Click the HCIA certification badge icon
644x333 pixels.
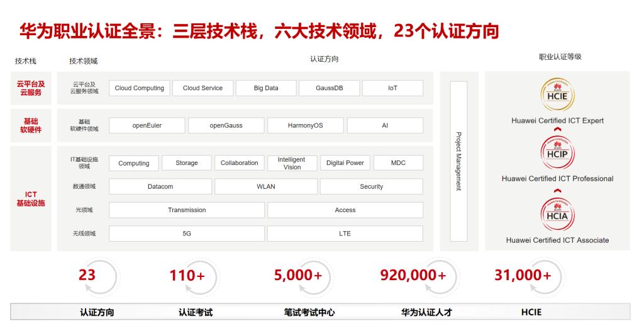[x=557, y=214]
